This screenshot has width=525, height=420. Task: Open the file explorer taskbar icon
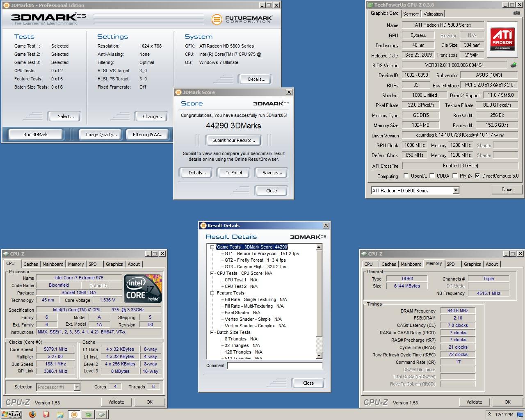click(x=60, y=414)
